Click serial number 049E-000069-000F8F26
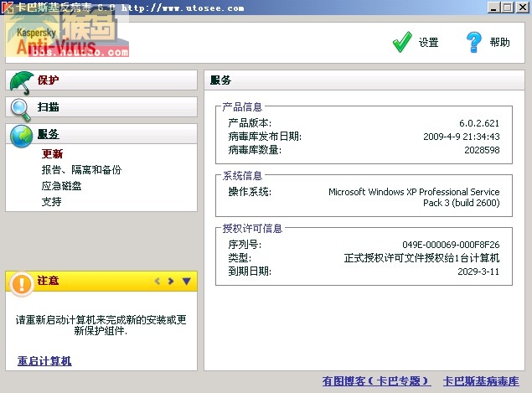The image size is (532, 393). tap(451, 245)
